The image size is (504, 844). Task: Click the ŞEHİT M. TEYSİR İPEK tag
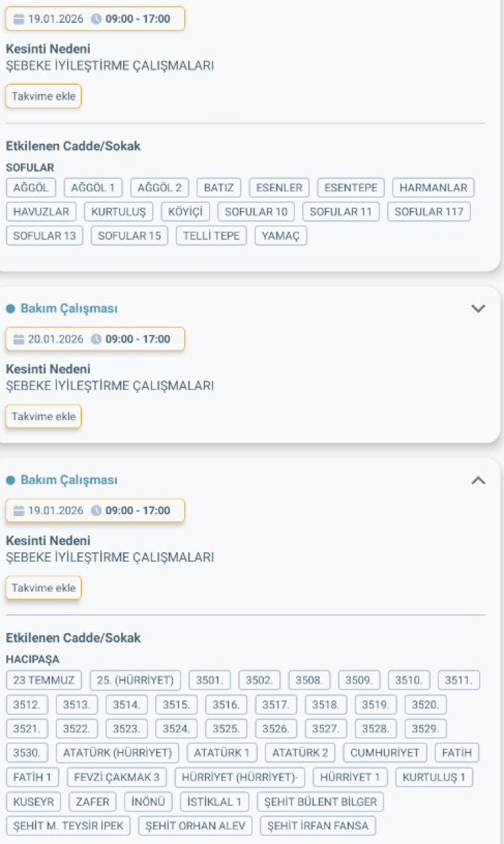click(69, 826)
